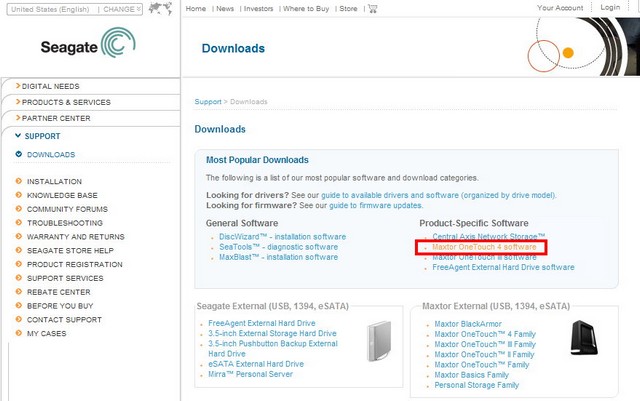Click the Seagate logo
Viewport: 640px width, 401px height.
coord(88,46)
